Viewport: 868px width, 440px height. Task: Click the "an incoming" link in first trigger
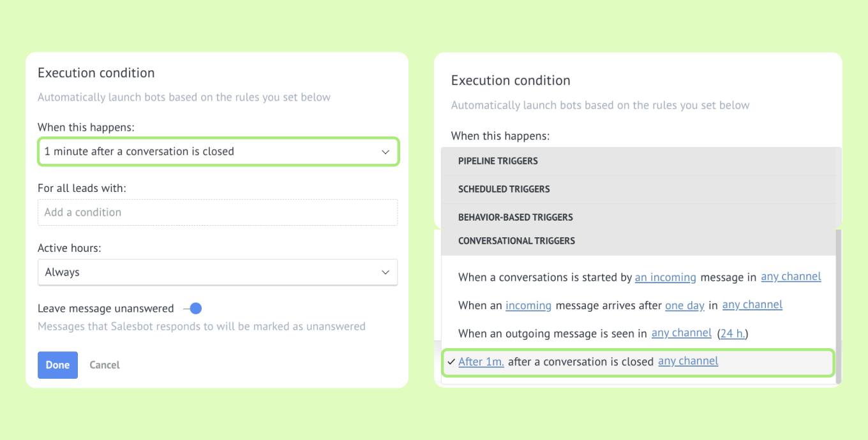pos(665,277)
